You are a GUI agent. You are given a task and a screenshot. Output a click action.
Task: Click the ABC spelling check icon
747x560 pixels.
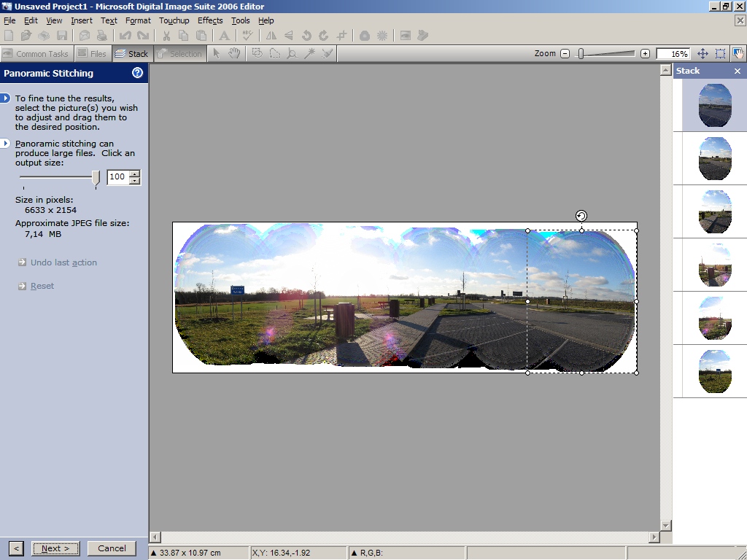tap(247, 36)
